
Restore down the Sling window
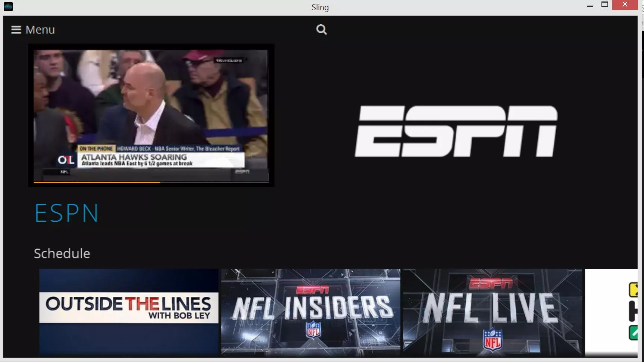[x=605, y=5]
